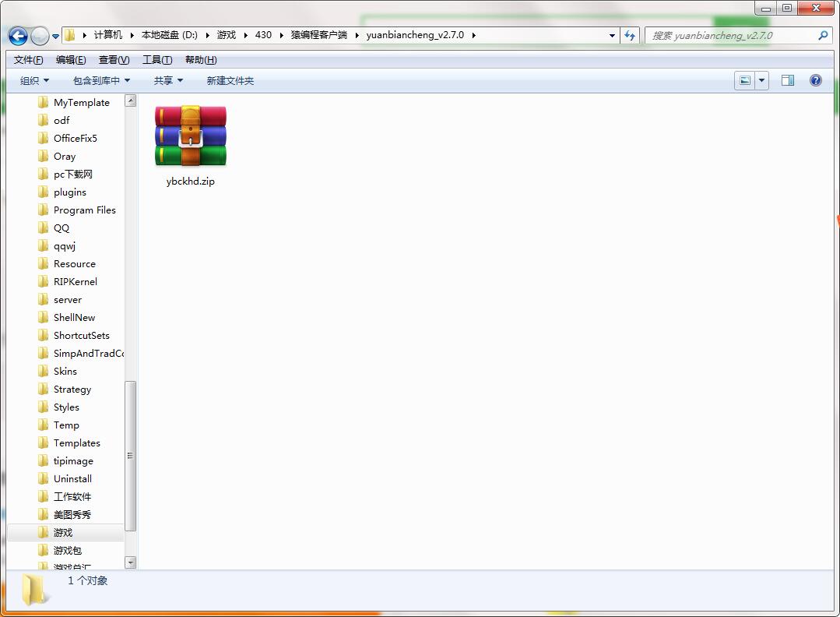Open the blue Help question icon
Viewport: 840px width, 617px height.
(x=815, y=80)
